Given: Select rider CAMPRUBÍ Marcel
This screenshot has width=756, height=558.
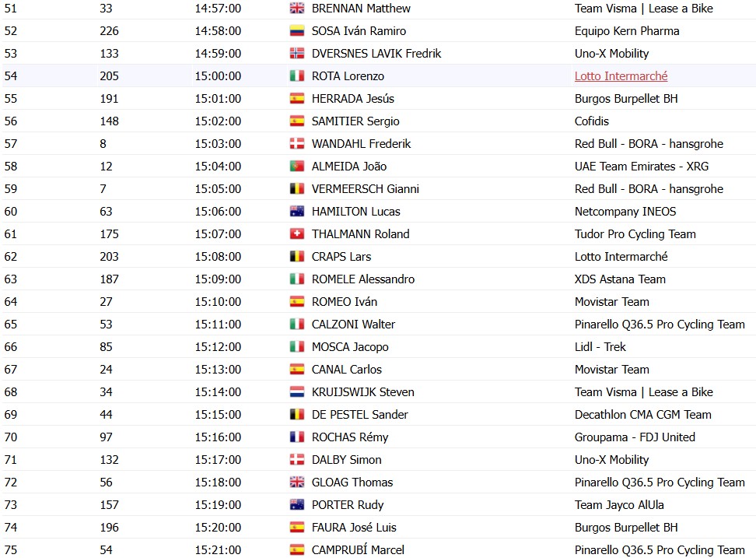Looking at the screenshot, I should (x=358, y=550).
